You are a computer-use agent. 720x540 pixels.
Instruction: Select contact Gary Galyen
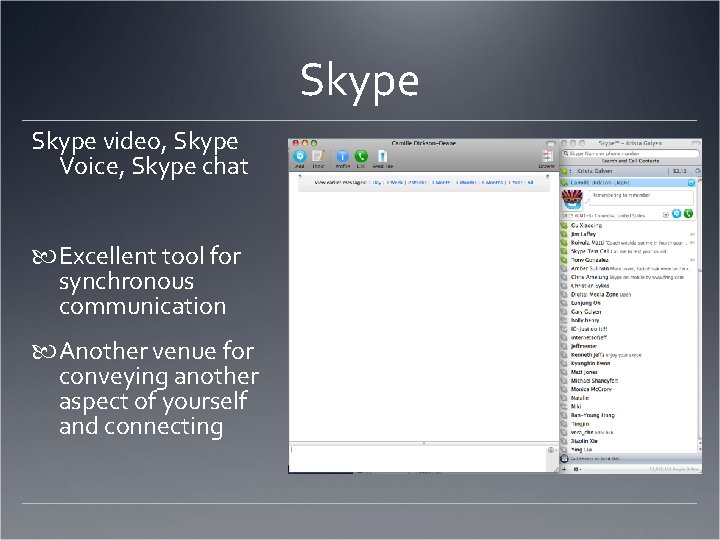pyautogui.click(x=628, y=312)
